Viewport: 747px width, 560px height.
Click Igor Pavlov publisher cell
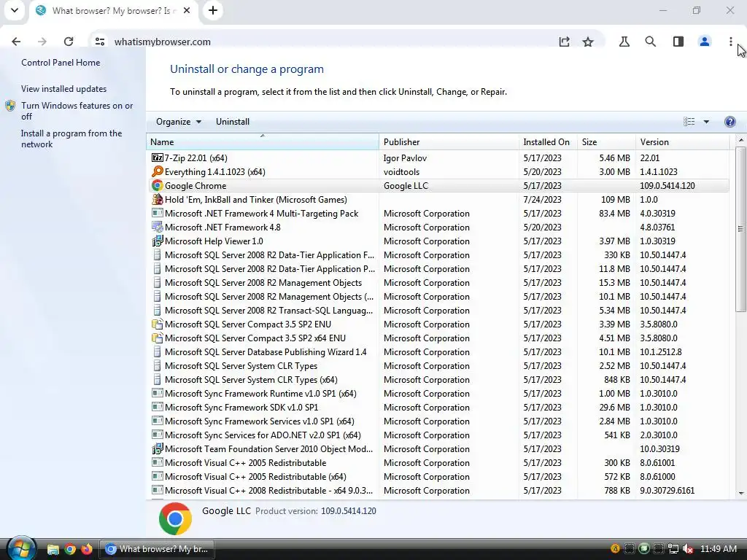click(x=405, y=158)
